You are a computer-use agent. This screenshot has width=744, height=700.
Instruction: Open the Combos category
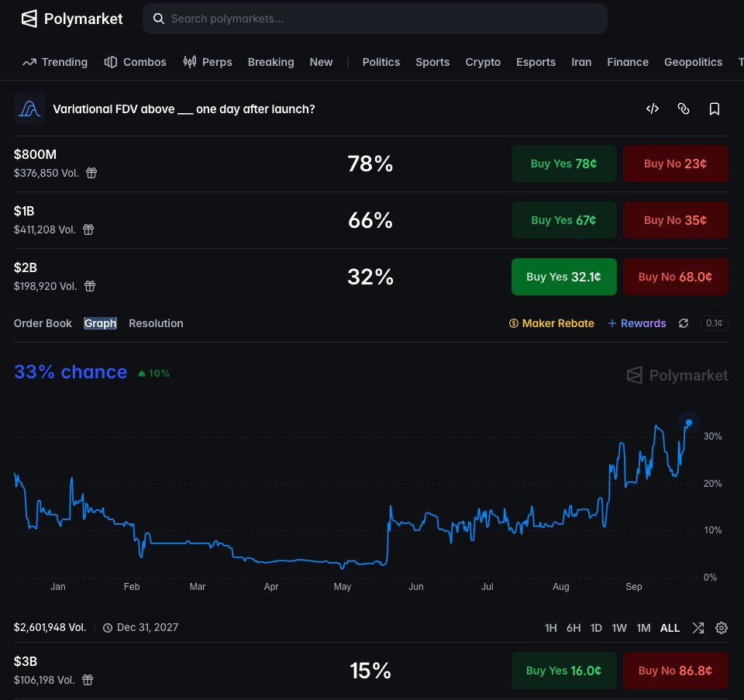pyautogui.click(x=135, y=62)
